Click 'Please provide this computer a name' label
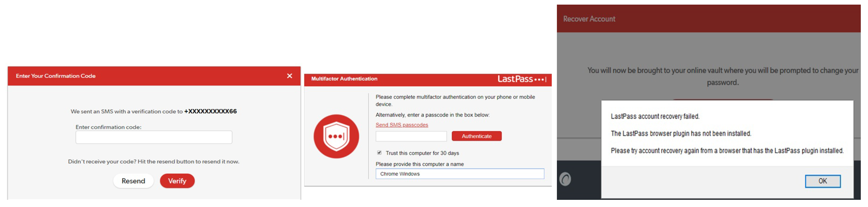Image resolution: width=868 pixels, height=207 pixels. (x=420, y=164)
